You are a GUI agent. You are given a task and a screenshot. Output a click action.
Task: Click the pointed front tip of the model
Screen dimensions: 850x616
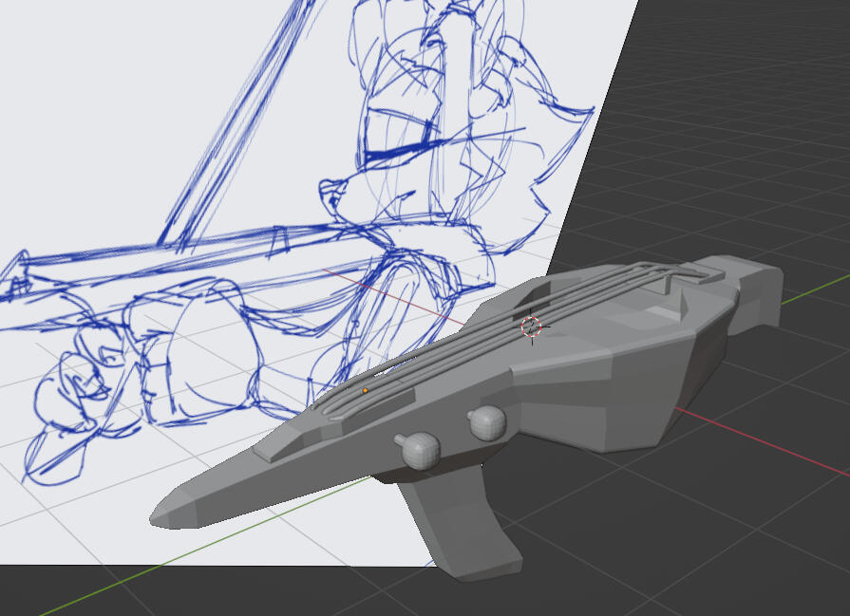[x=163, y=513]
